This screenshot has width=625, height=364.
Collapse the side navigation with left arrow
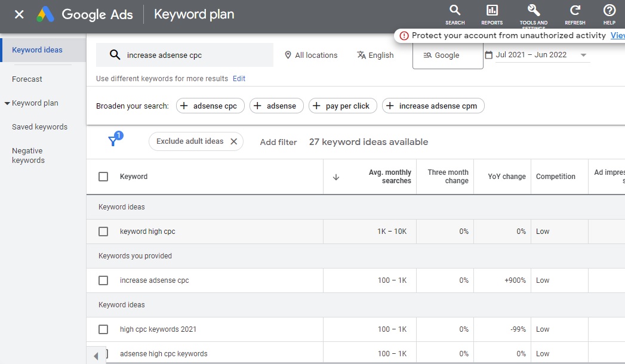coord(96,356)
